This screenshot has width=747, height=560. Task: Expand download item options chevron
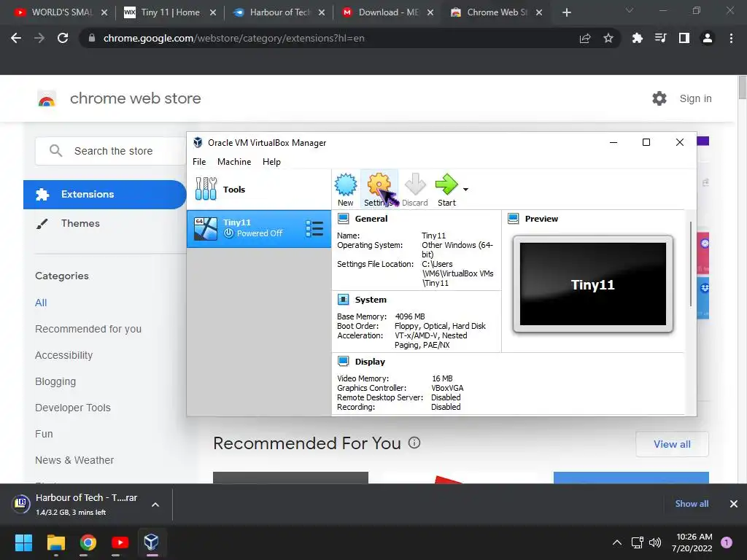click(155, 505)
